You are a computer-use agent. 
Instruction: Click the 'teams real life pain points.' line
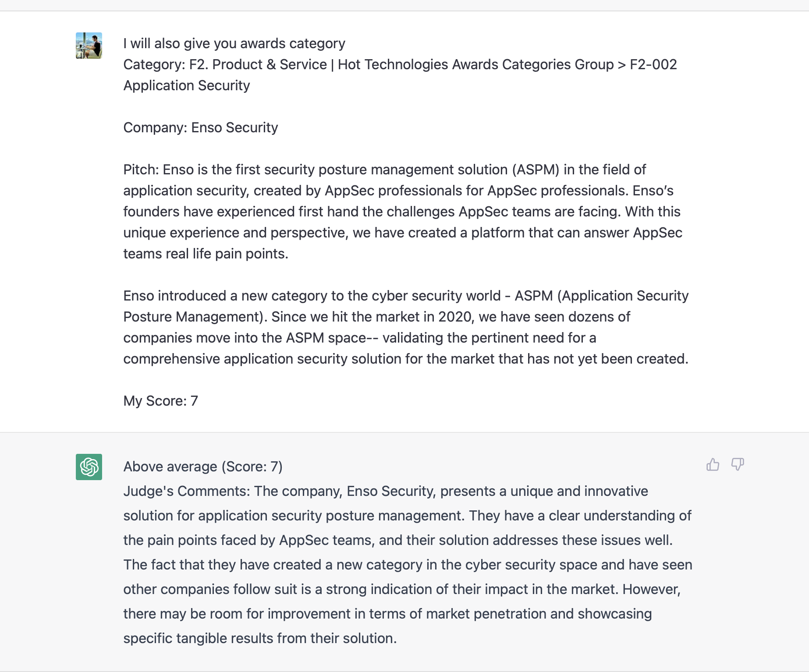click(206, 254)
